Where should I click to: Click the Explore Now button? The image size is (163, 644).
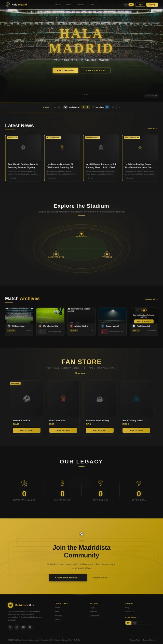click(x=65, y=70)
